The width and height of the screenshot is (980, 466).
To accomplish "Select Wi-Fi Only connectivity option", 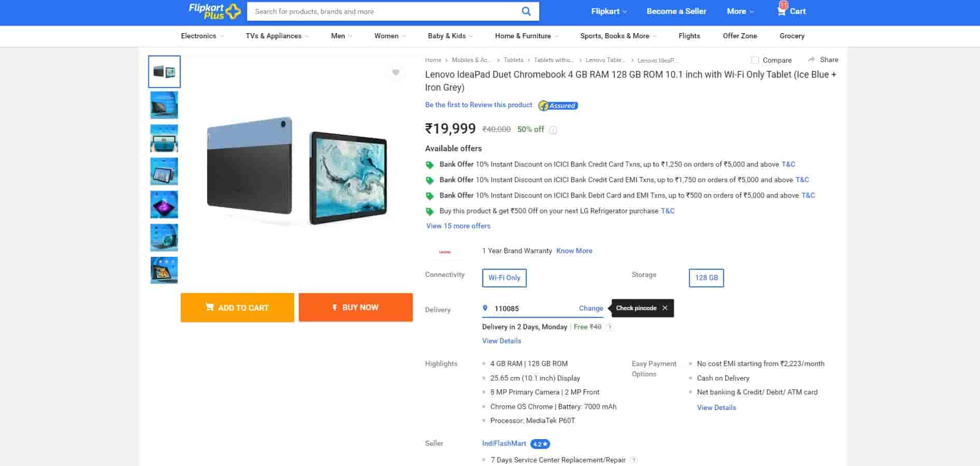I will [504, 278].
